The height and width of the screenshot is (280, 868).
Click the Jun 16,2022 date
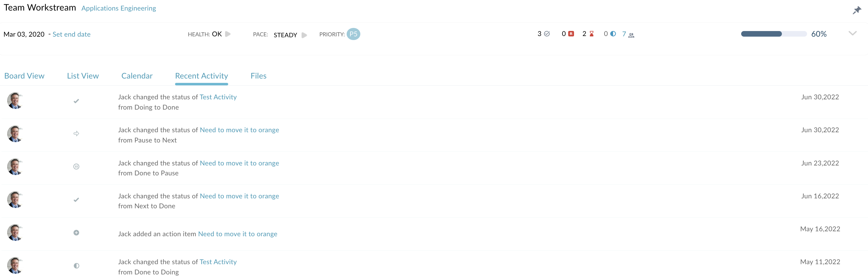pyautogui.click(x=820, y=196)
